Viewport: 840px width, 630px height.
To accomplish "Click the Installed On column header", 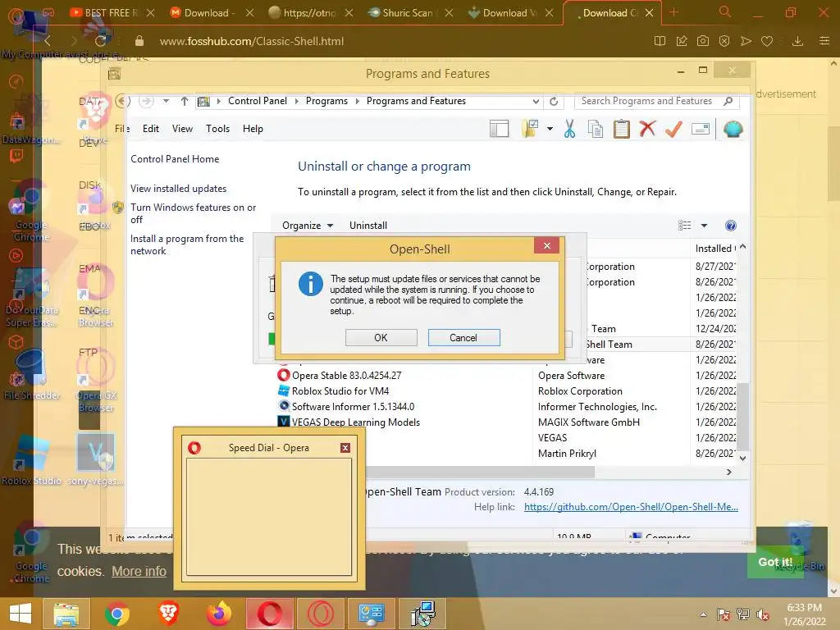I will coord(714,248).
